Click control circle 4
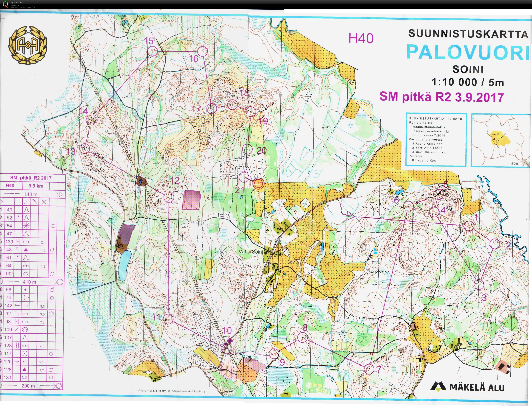This screenshot has height=406, width=532. pos(434,212)
